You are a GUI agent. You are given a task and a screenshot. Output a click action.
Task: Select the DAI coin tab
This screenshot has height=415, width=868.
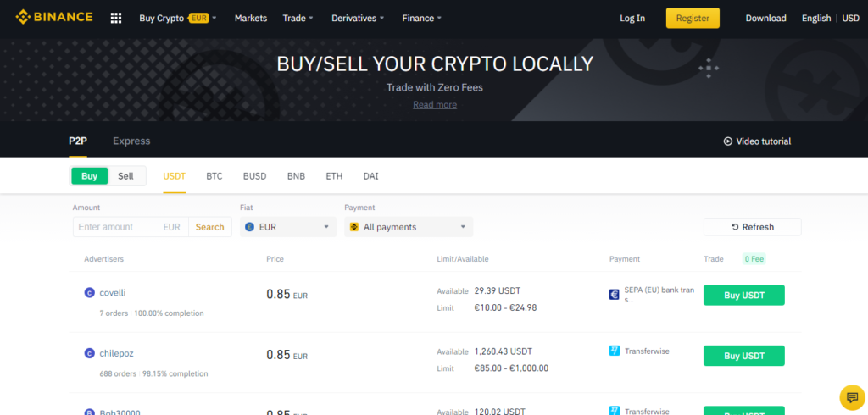[x=371, y=176]
